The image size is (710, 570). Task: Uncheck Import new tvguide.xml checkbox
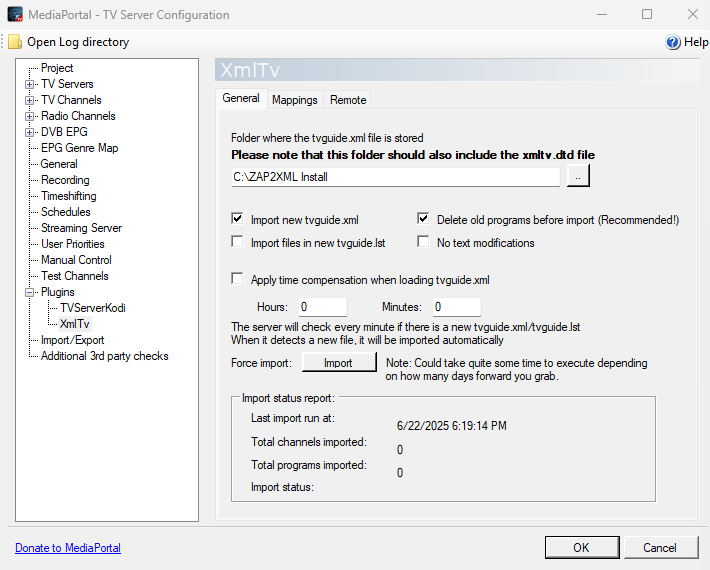(237, 219)
